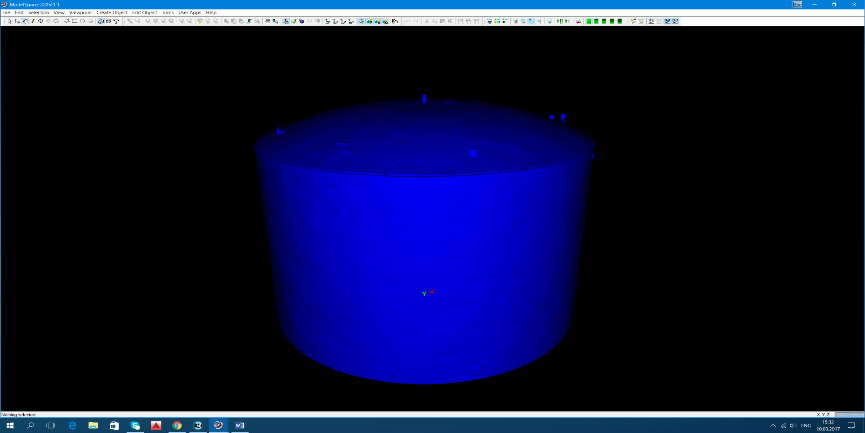This screenshot has height=433, width=865.
Task: Click the taskbar search icon
Action: pos(31,425)
